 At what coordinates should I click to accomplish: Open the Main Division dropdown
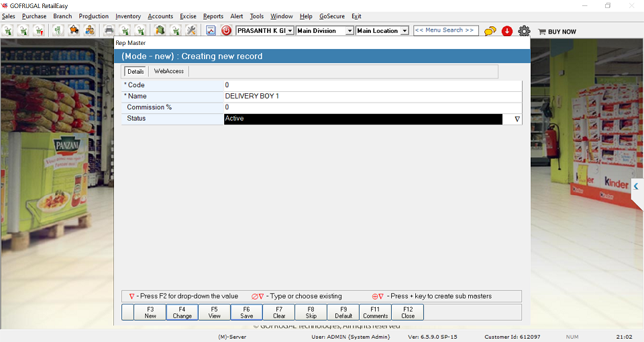pyautogui.click(x=350, y=31)
